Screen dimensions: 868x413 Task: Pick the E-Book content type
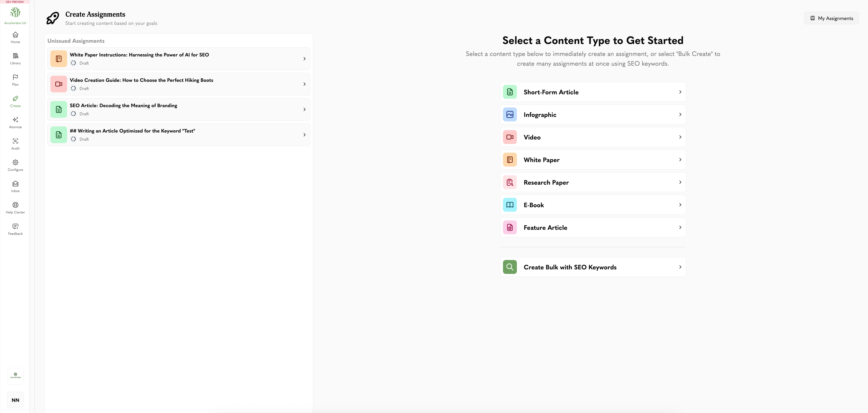click(593, 205)
